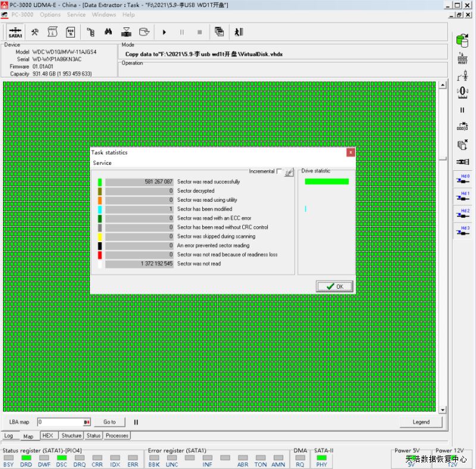Open the Service menu
The width and height of the screenshot is (476, 469).
point(76,14)
